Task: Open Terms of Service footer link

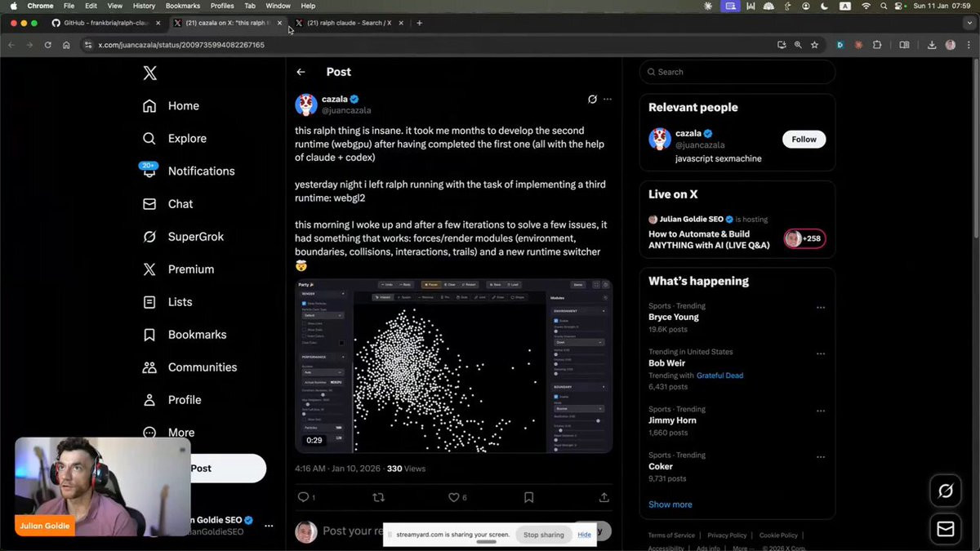Action: click(671, 535)
